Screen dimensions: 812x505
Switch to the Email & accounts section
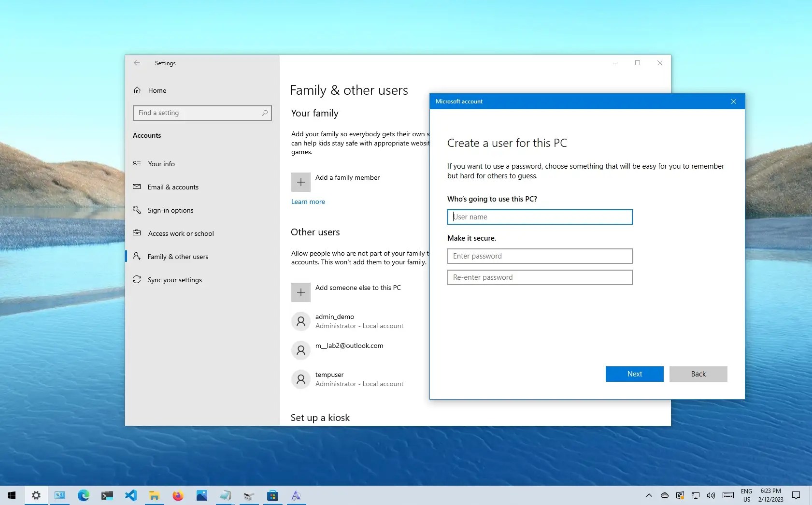[x=173, y=187]
